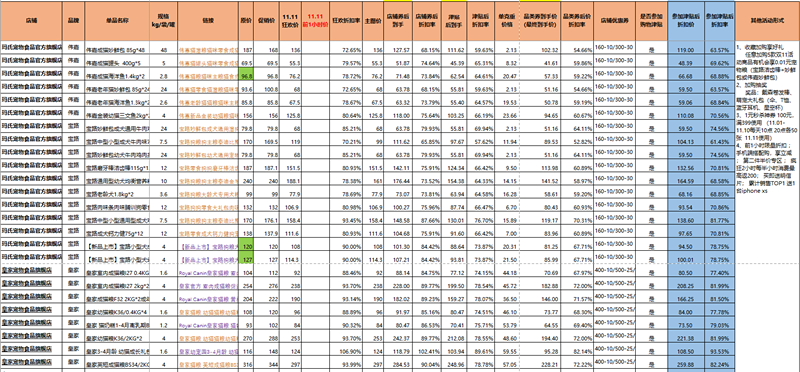Select the 品牌 header cell

(x=74, y=21)
